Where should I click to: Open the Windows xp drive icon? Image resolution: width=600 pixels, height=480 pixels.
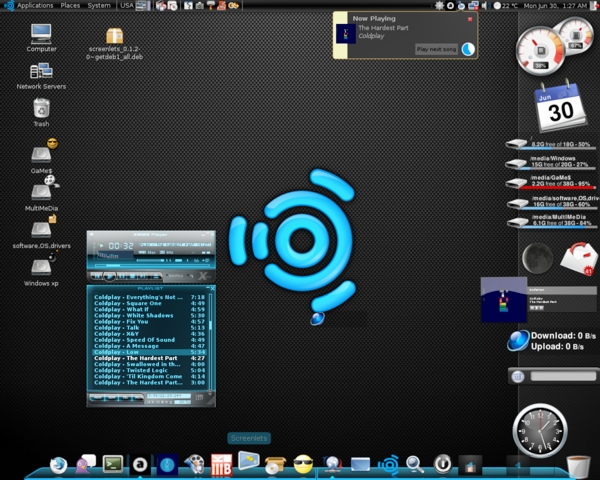[41, 269]
